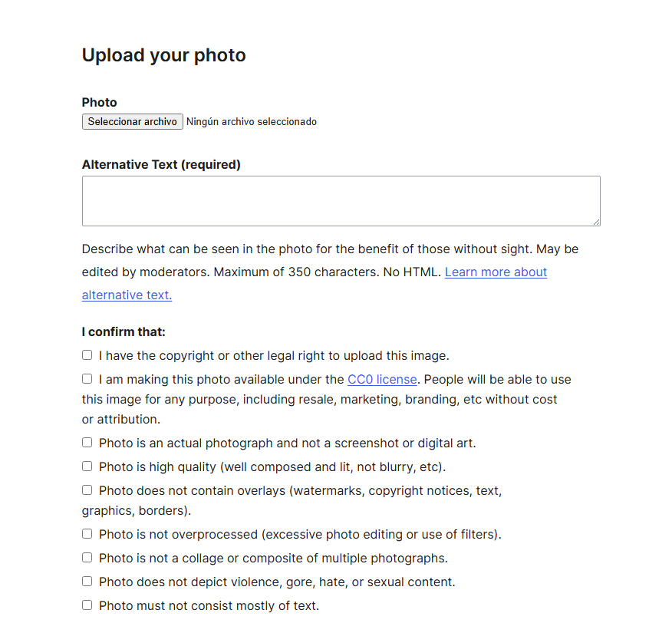
Task: Tick 'Photo does not contain overlays' checkbox
Action: point(87,490)
